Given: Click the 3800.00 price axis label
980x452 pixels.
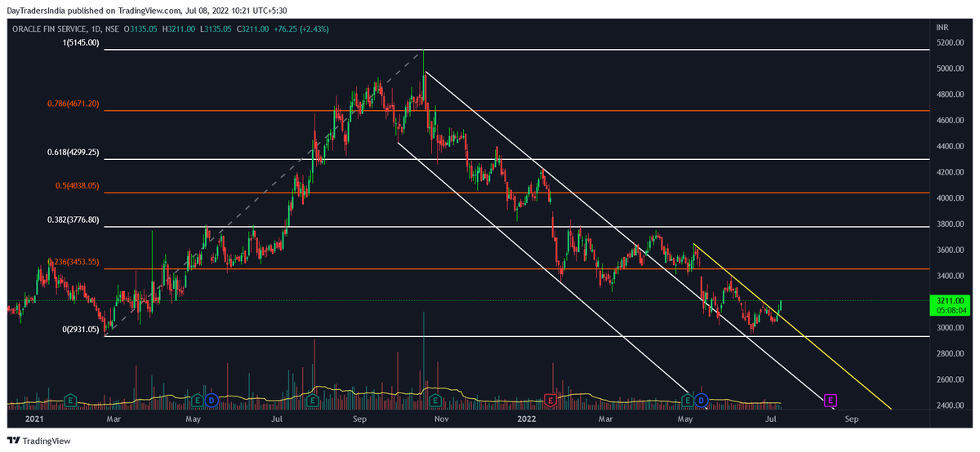Looking at the screenshot, I should [950, 224].
